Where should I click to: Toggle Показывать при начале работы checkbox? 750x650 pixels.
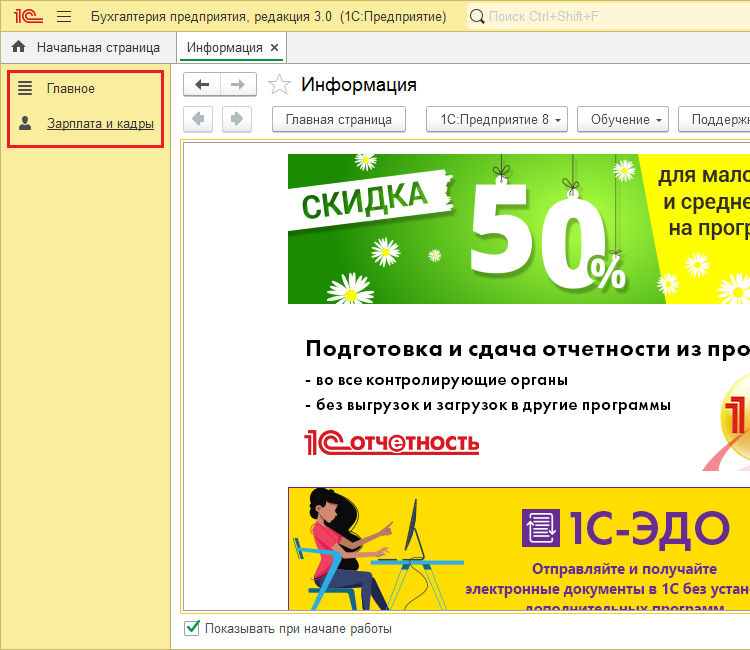192,628
